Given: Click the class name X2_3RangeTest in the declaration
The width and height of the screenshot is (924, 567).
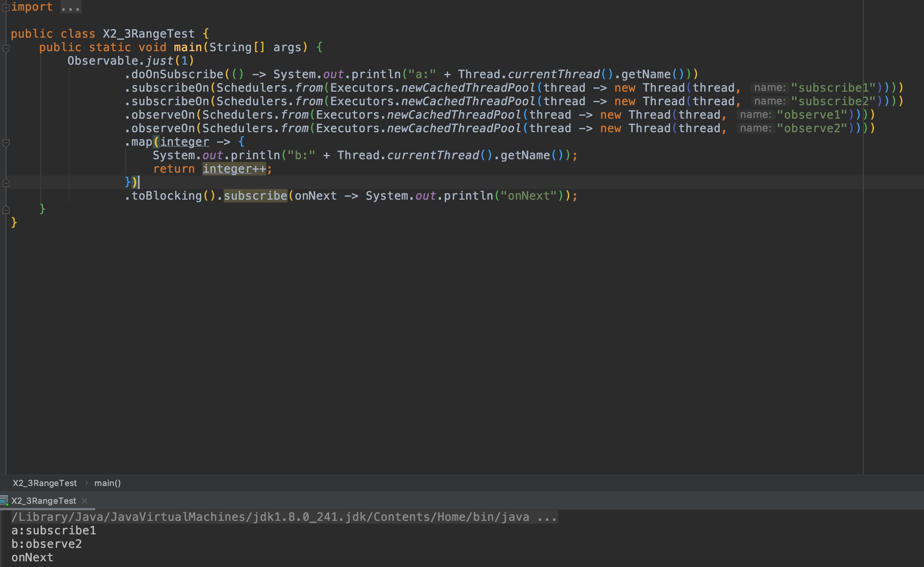Looking at the screenshot, I should pyautogui.click(x=148, y=34).
